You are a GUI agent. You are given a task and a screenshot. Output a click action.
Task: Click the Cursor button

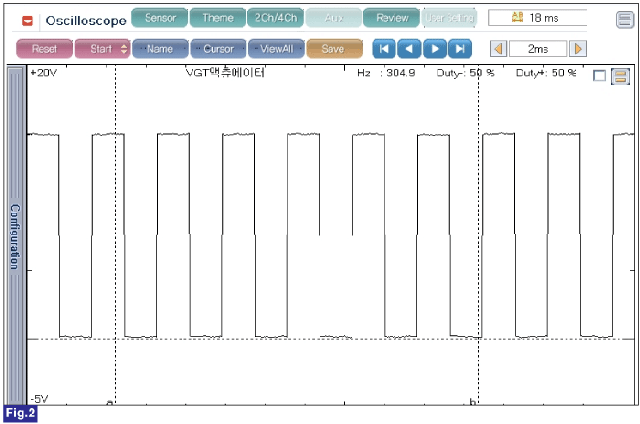click(x=218, y=49)
